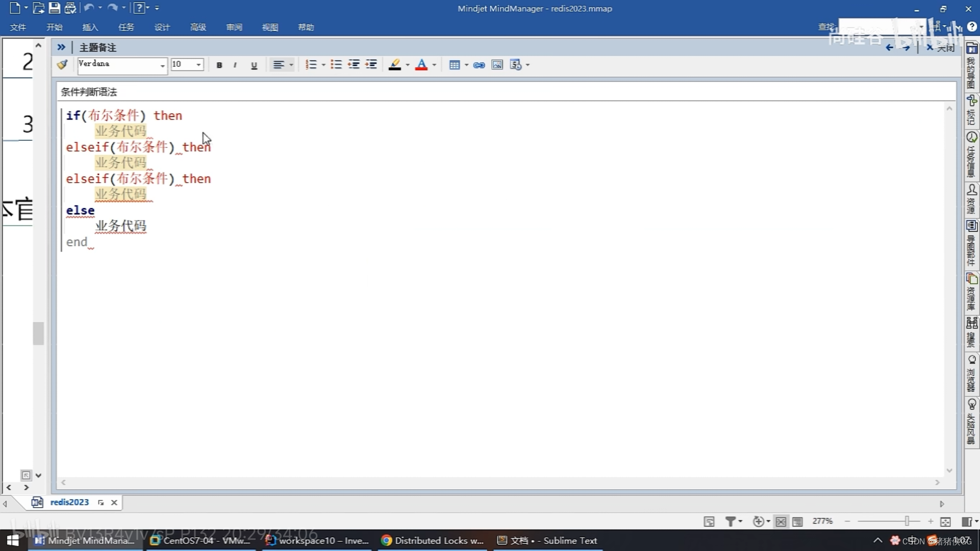Insert a bulleted list
The width and height of the screenshot is (980, 551).
(x=336, y=65)
